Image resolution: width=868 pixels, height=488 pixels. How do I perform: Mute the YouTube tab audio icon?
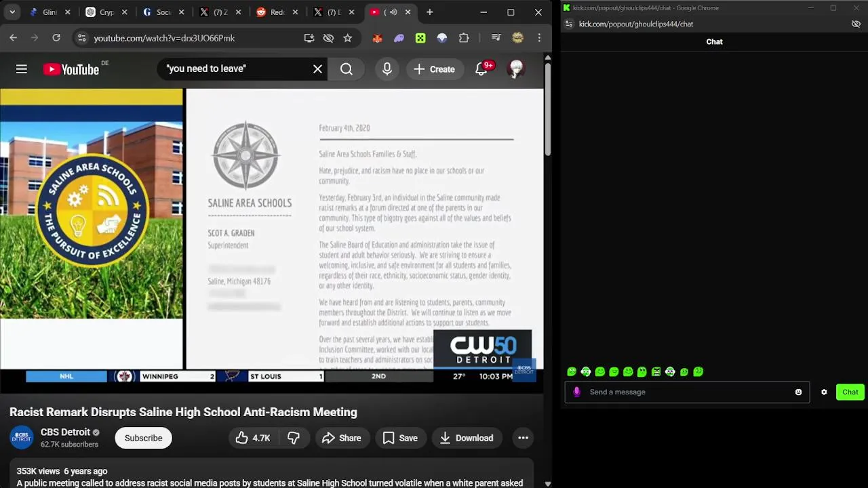point(393,12)
